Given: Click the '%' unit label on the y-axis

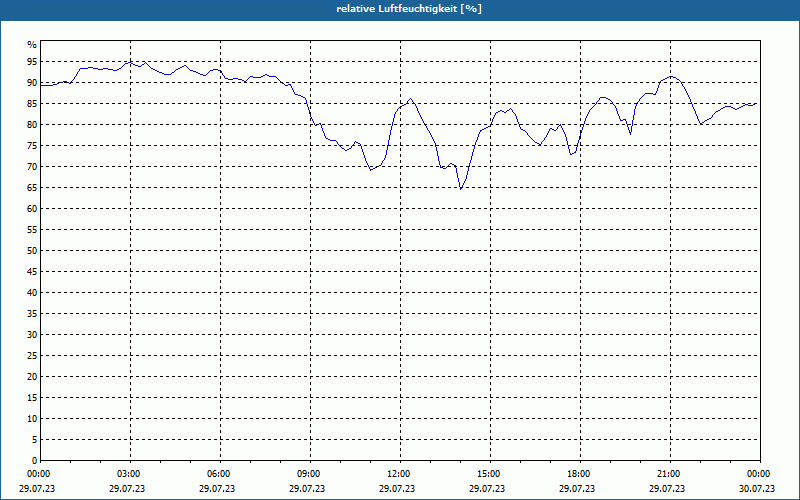Looking at the screenshot, I should [32, 45].
